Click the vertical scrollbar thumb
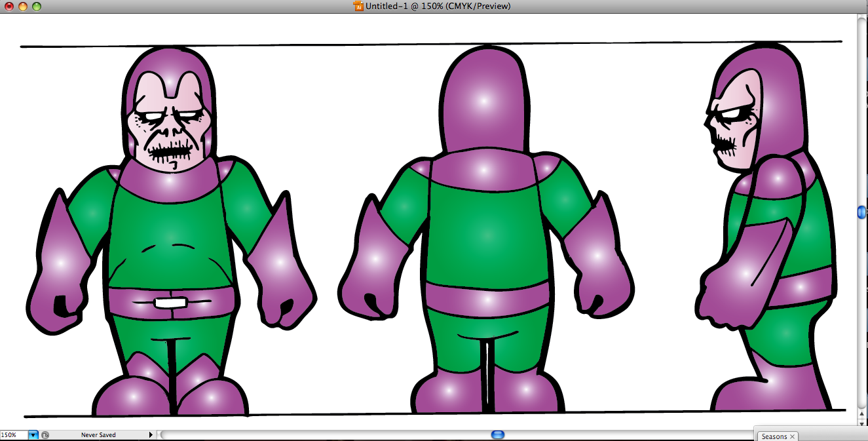Screen dimensions: 868x441 point(862,212)
